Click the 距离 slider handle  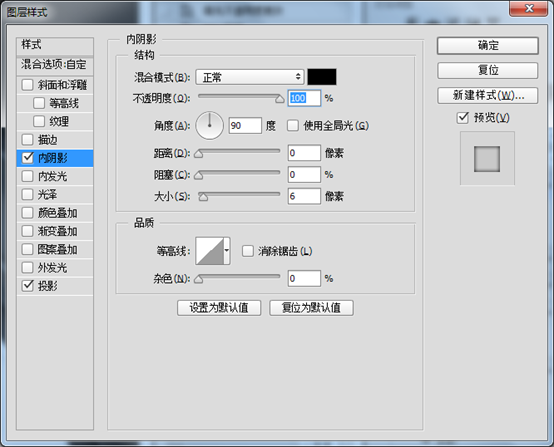click(x=199, y=154)
